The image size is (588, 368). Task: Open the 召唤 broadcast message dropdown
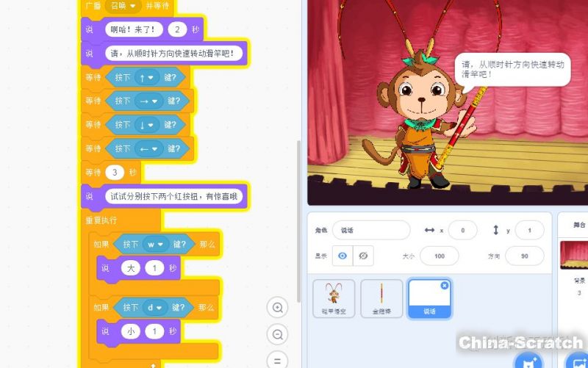(x=122, y=5)
